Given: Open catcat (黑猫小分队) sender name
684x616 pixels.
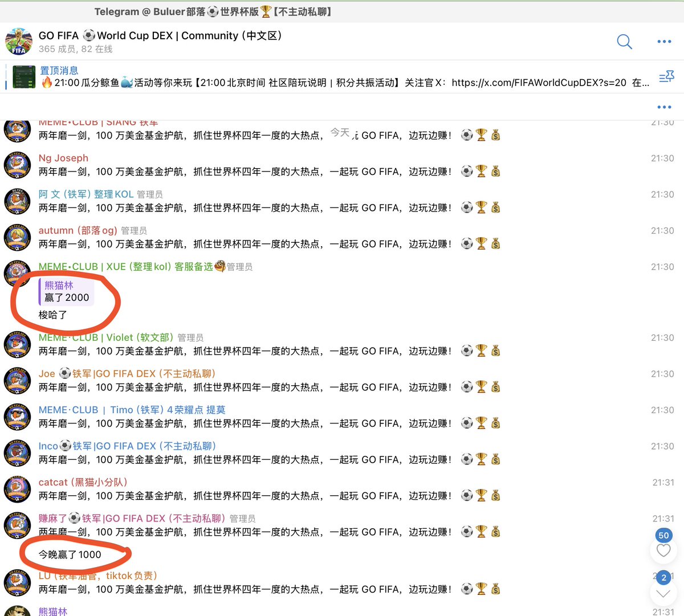Looking at the screenshot, I should coord(83,482).
